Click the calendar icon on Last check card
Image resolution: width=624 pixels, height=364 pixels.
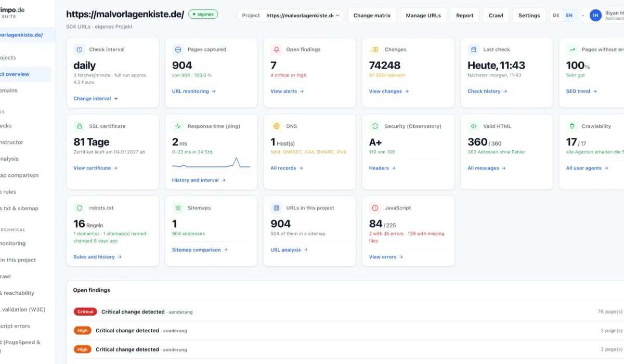click(474, 49)
